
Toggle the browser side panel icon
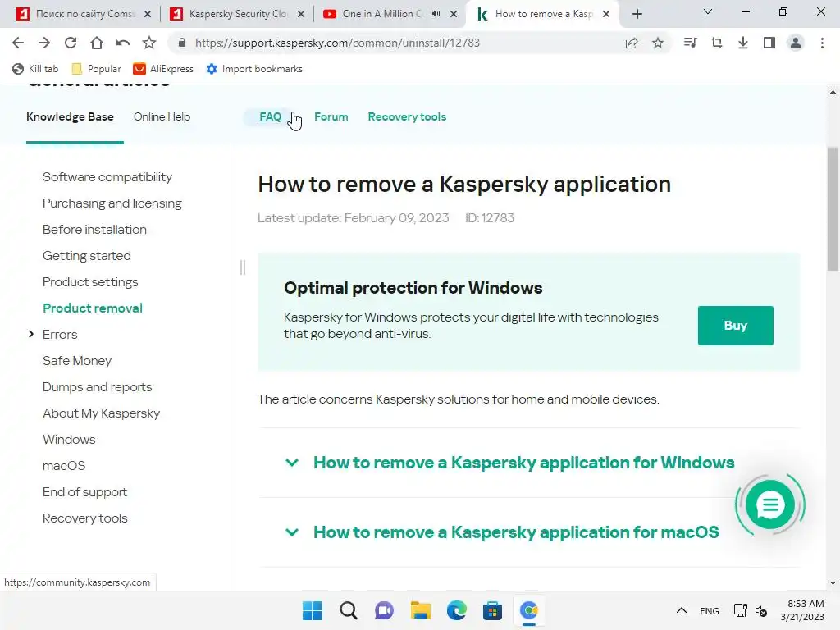click(769, 43)
